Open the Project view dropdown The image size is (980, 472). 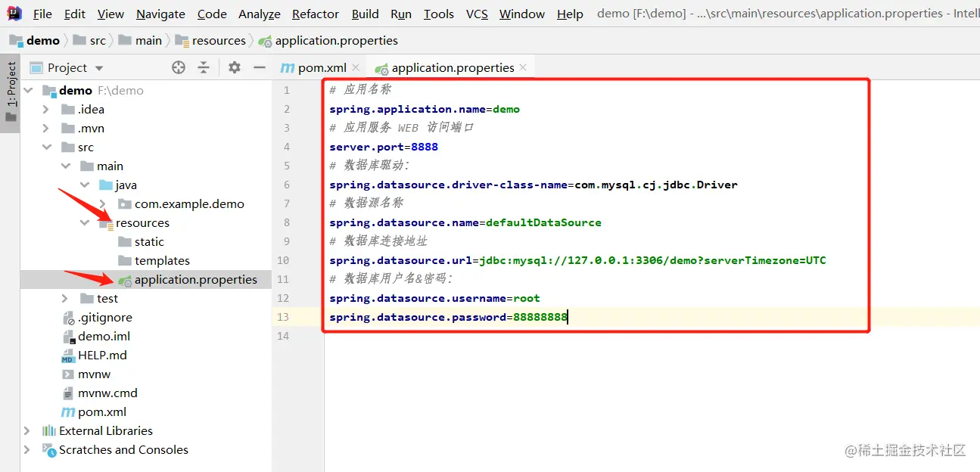[67, 67]
